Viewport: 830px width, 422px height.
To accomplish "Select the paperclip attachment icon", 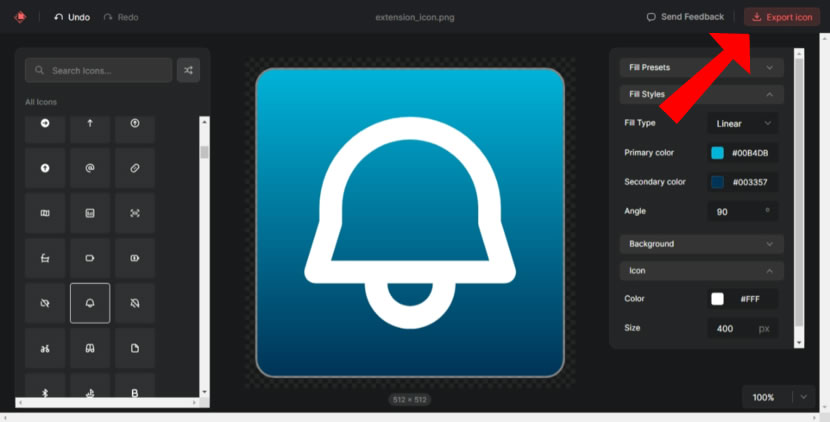I will pos(135,168).
